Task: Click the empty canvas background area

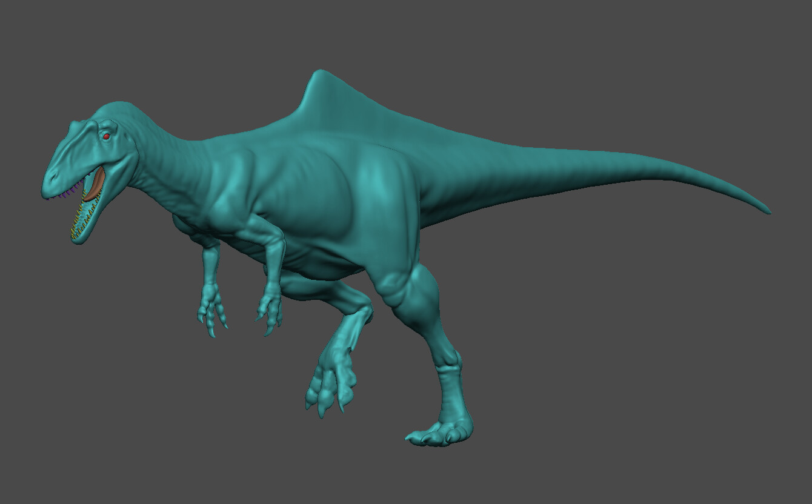Action: pos(667,394)
